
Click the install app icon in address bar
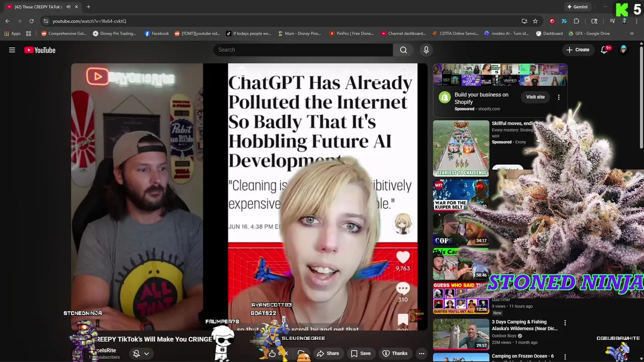pos(524,21)
